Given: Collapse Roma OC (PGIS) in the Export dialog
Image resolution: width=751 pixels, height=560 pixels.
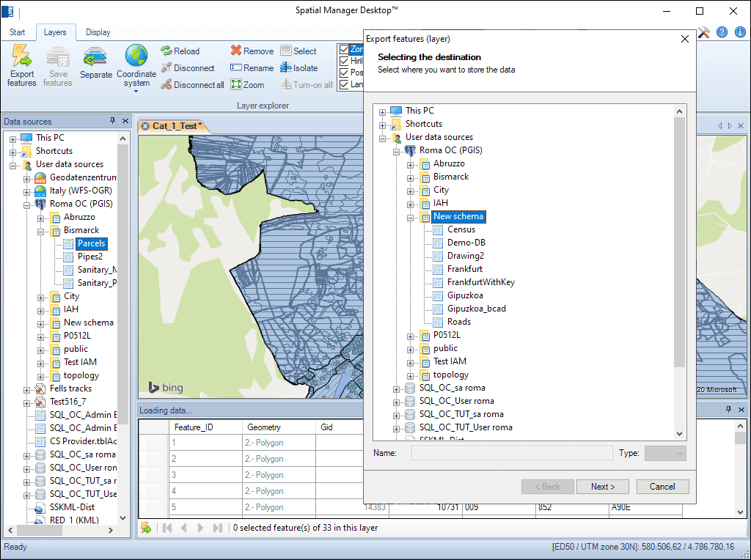Looking at the screenshot, I should pos(396,152).
